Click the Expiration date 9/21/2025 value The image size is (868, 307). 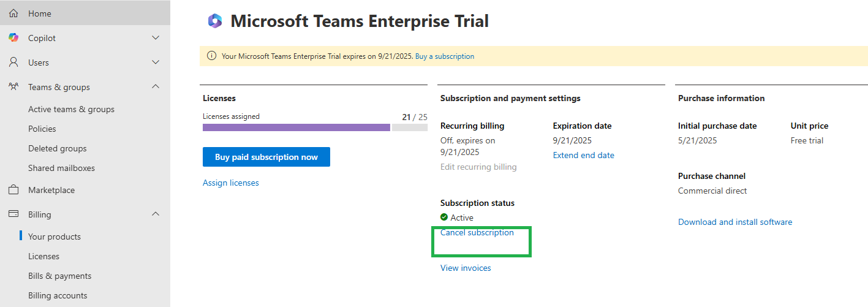point(572,140)
